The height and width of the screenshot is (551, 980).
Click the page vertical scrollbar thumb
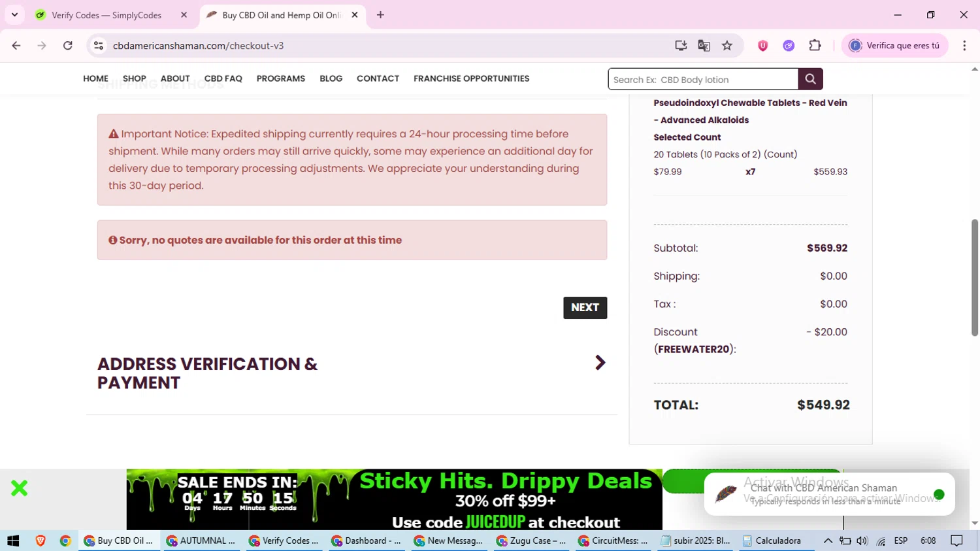974,278
